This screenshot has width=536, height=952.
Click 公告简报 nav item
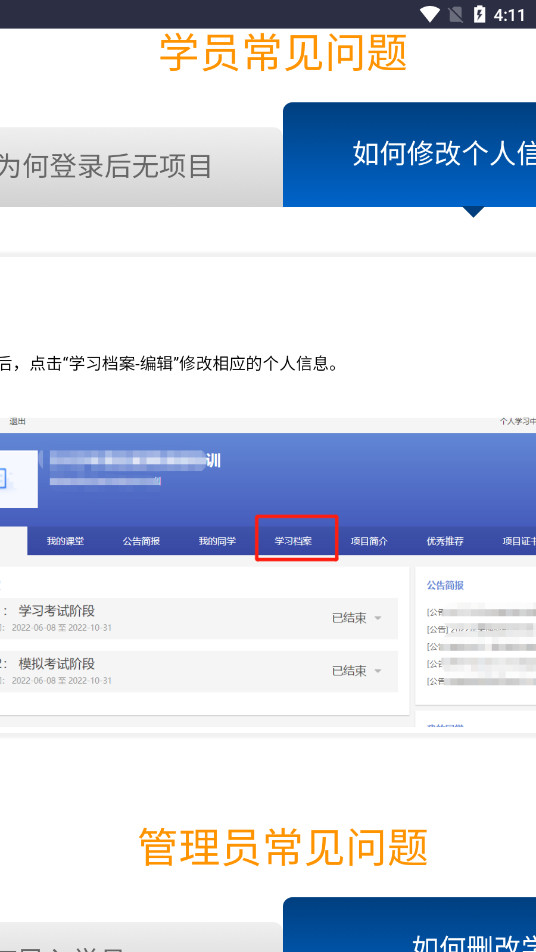pyautogui.click(x=141, y=541)
